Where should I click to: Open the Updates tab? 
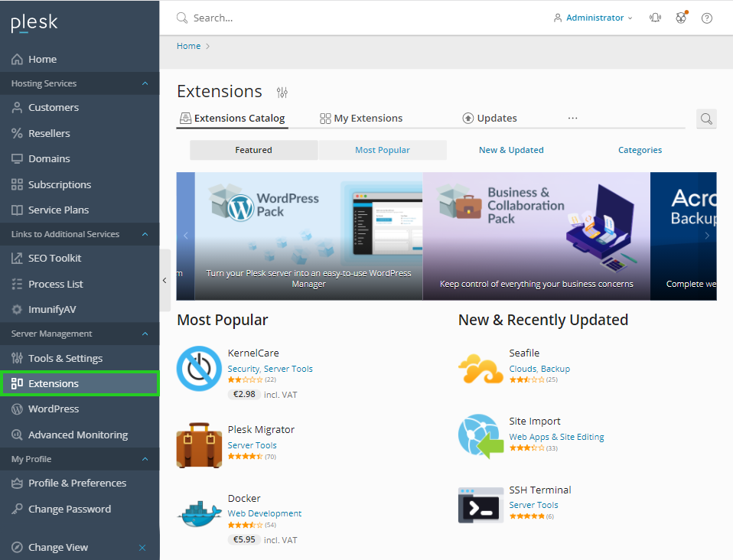point(490,118)
